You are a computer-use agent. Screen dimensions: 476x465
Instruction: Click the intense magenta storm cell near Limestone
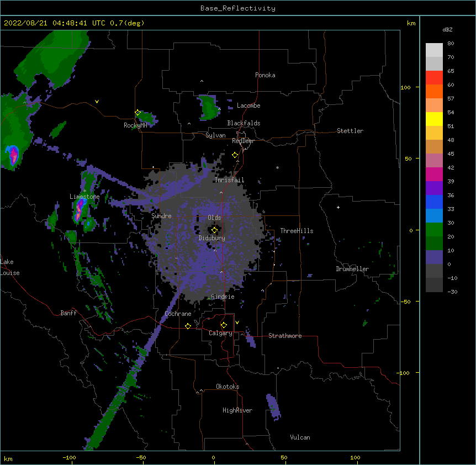79,209
